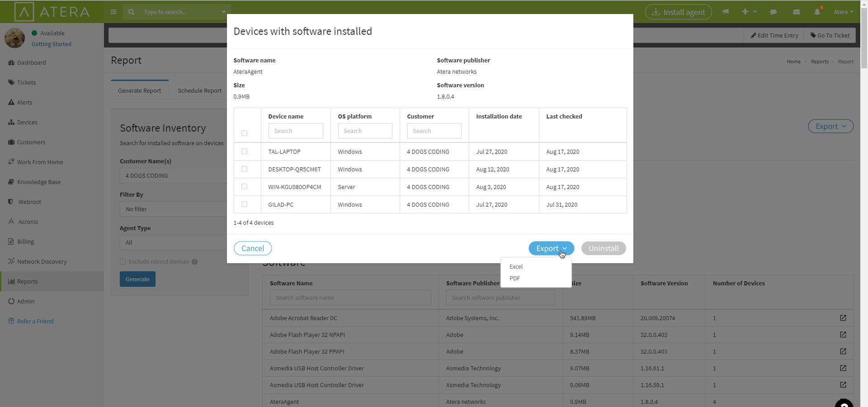Click Edit Time Entry button
Image resolution: width=868 pixels, height=407 pixels.
774,35
